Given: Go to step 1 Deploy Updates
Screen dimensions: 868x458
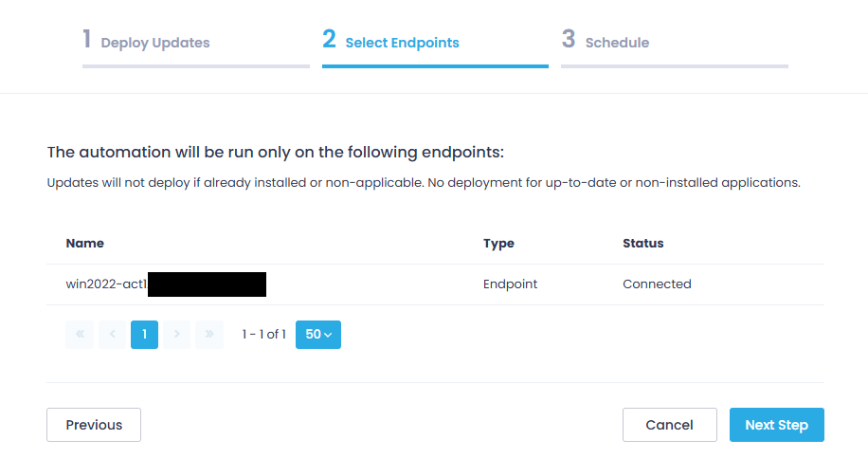Looking at the screenshot, I should 146,42.
